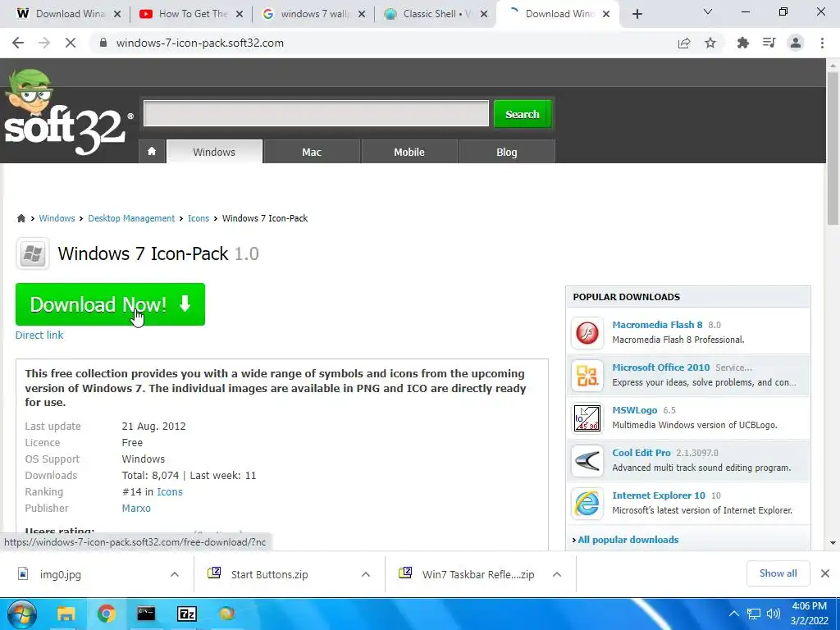Click the taskbar clock showing 4:06 PM
Viewport: 840px width, 630px height.
coord(810,614)
